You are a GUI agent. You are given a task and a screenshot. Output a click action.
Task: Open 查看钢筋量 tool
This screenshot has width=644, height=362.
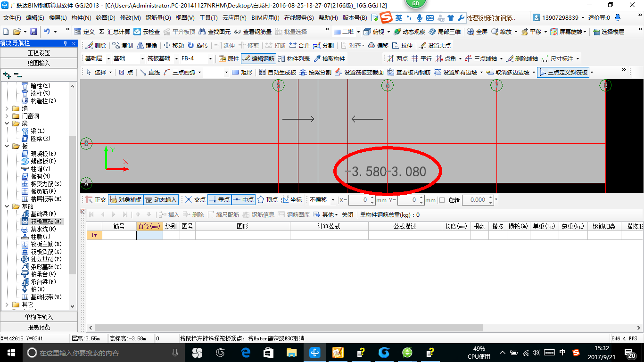point(253,32)
